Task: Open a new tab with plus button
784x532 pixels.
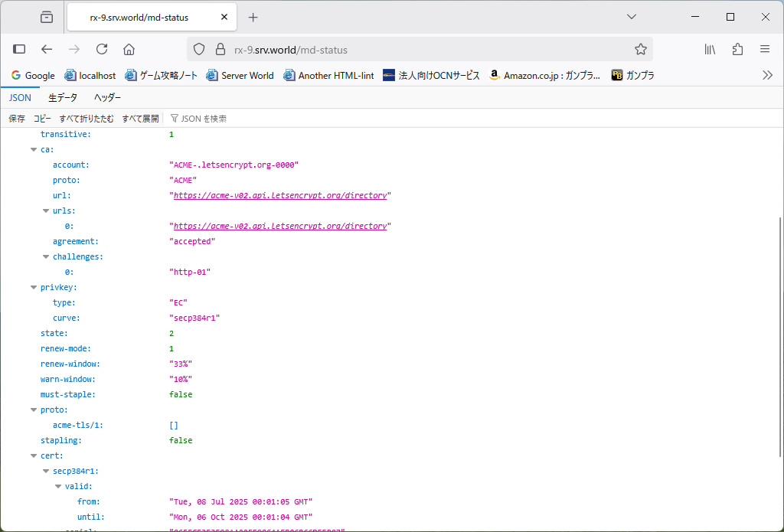Action: point(253,17)
